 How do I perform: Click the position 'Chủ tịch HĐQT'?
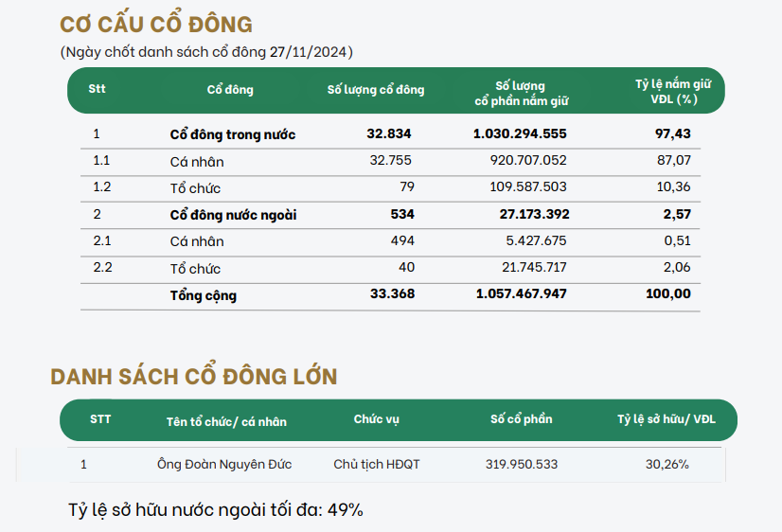(377, 464)
